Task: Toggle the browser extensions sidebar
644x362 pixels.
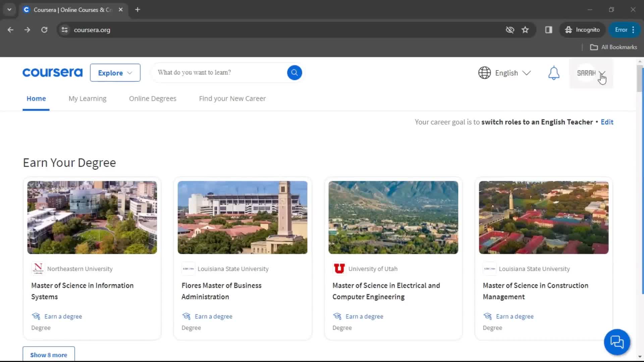Action: tap(548, 29)
